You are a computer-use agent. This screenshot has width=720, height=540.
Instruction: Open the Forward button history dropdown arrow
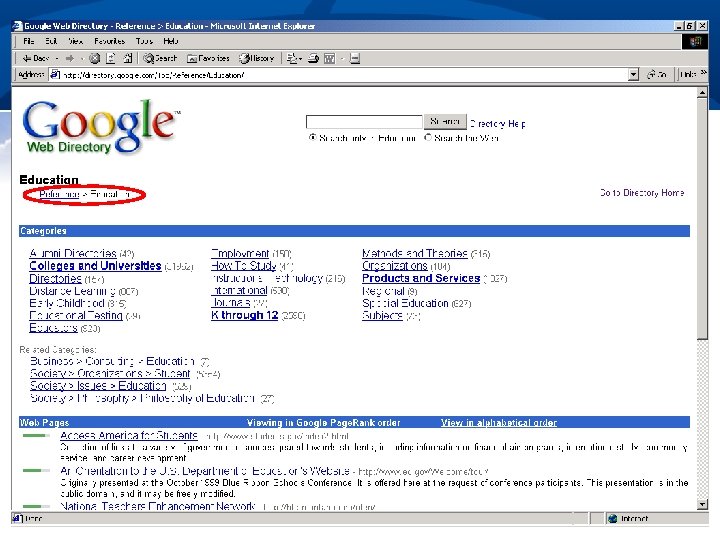[82, 58]
